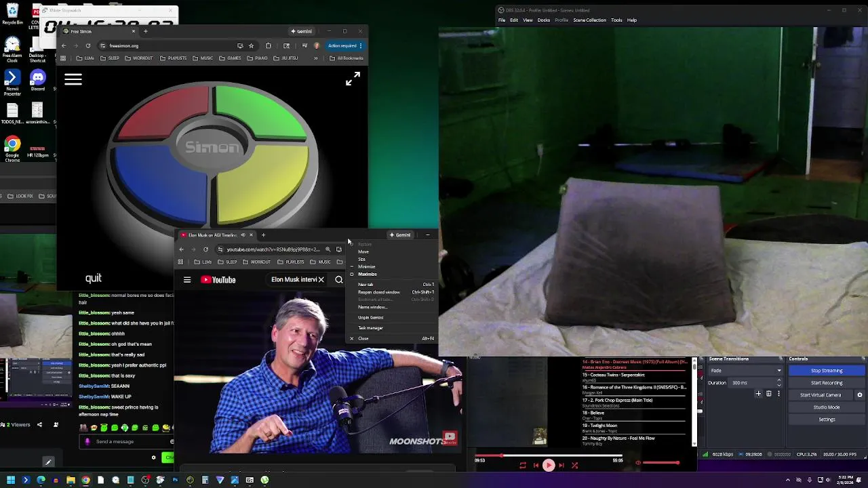
Task: Click Gemini button in Free Simon window
Action: click(x=301, y=31)
